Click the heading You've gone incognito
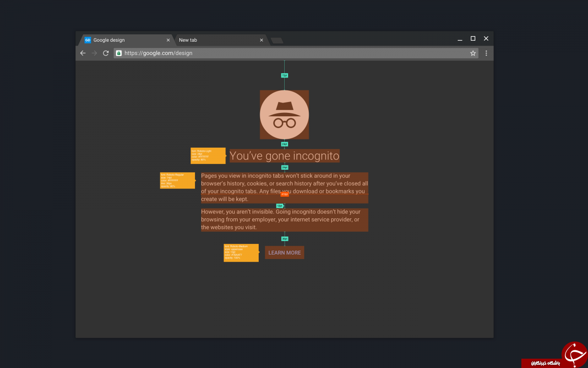Viewport: 588px width, 368px height. 284,156
